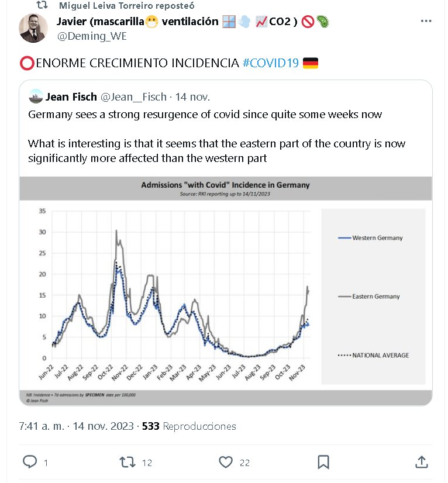The height and width of the screenshot is (483, 448).
Task: Open the quoted tweet's "14 nov." date
Action: (192, 96)
